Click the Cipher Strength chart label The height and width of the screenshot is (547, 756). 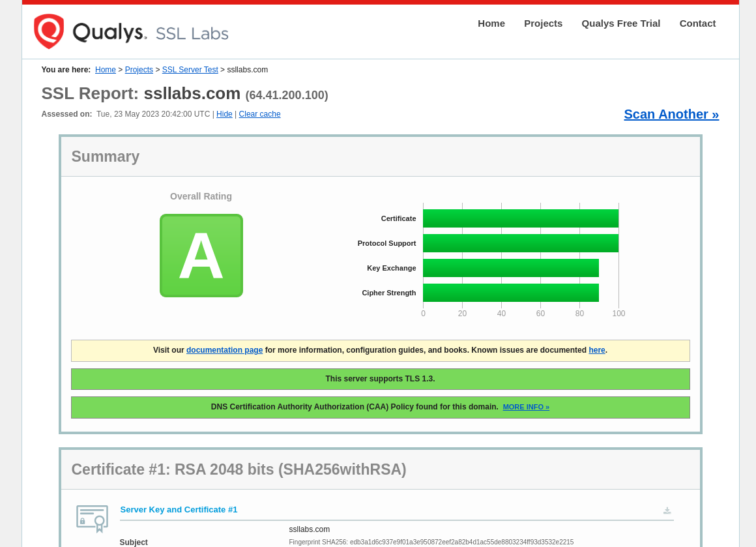click(x=388, y=293)
